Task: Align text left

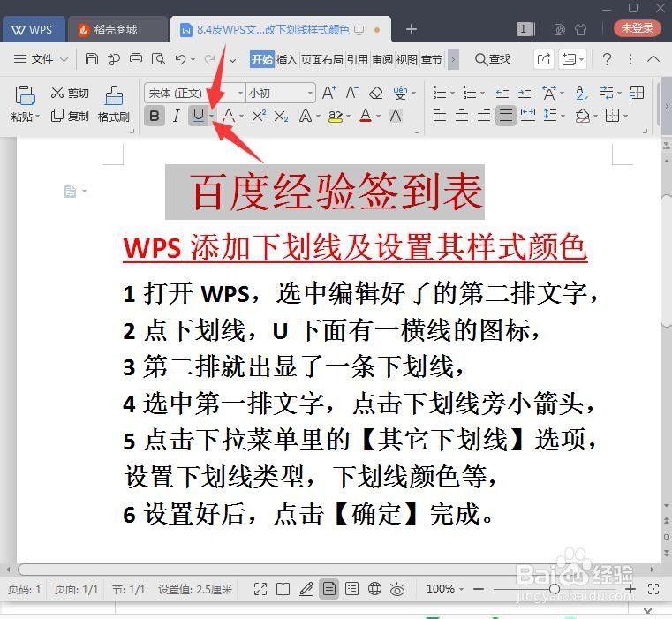Action: pyautogui.click(x=439, y=116)
